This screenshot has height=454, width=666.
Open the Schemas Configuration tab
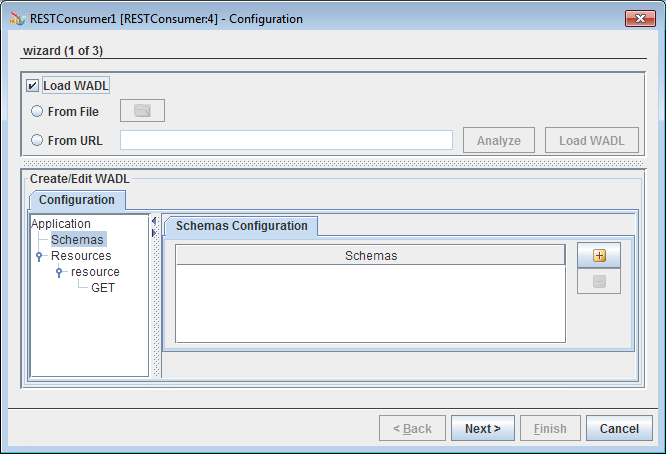coord(241,226)
